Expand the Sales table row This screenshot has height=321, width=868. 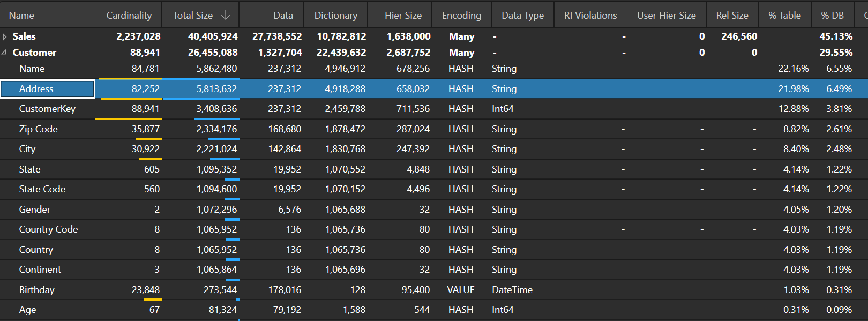click(5, 36)
